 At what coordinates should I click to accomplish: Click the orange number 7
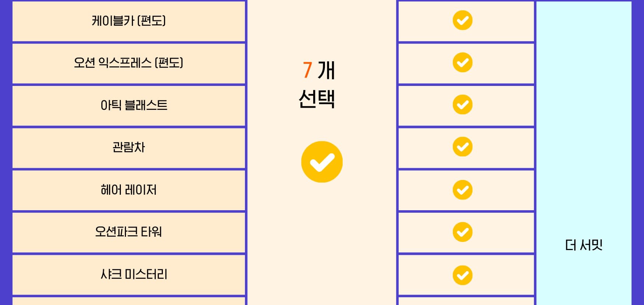(x=307, y=70)
